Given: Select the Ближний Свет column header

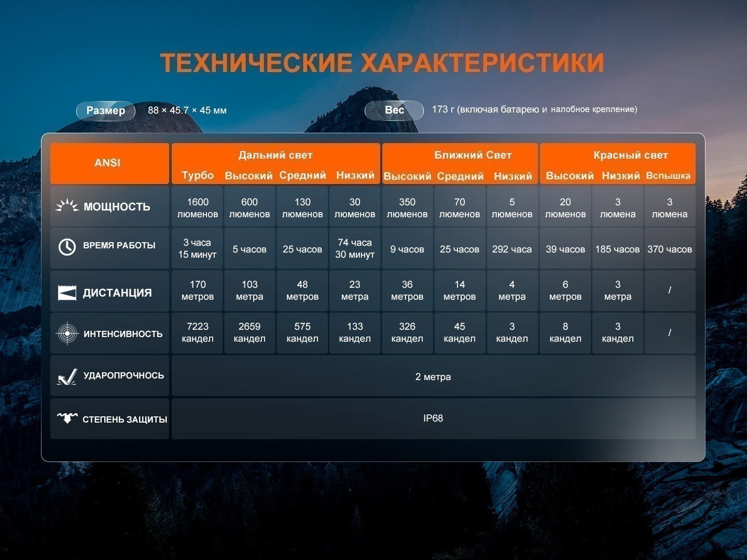Looking at the screenshot, I should (x=473, y=155).
